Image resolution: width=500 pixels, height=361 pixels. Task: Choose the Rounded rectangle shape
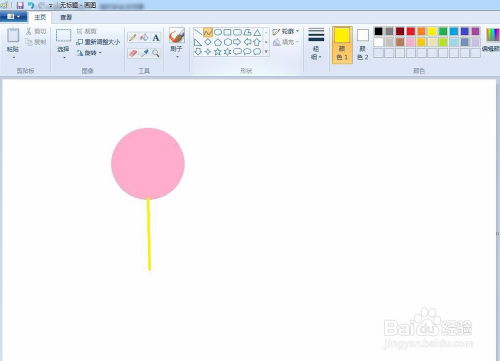coord(237,32)
